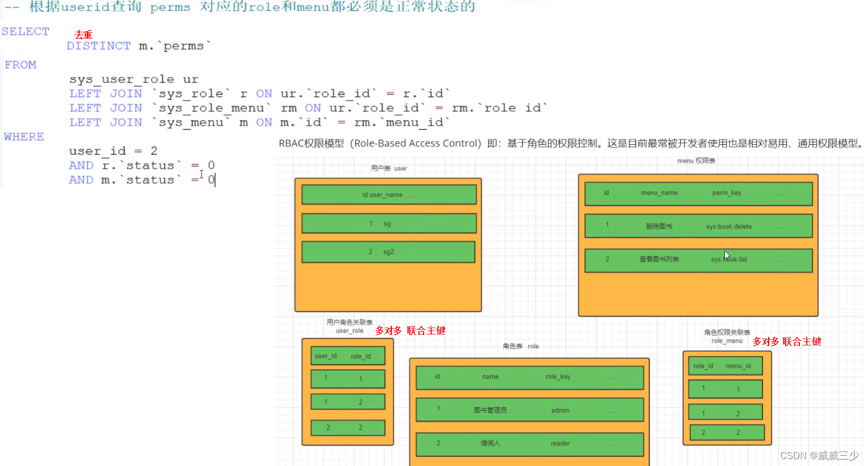Click role_menu row with values 1 and 1
Image resolution: width=868 pixels, height=466 pixels.
[725, 389]
